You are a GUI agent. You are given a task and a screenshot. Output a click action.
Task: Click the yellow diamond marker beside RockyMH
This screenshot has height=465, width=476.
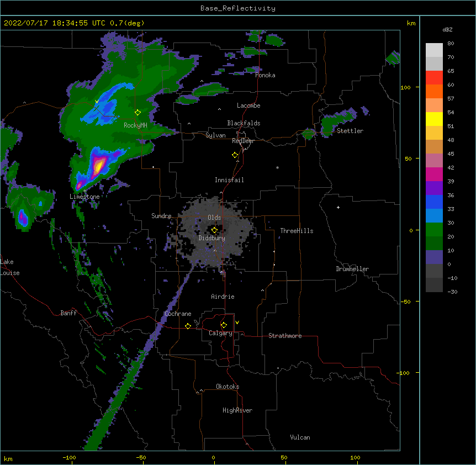pyautogui.click(x=137, y=113)
